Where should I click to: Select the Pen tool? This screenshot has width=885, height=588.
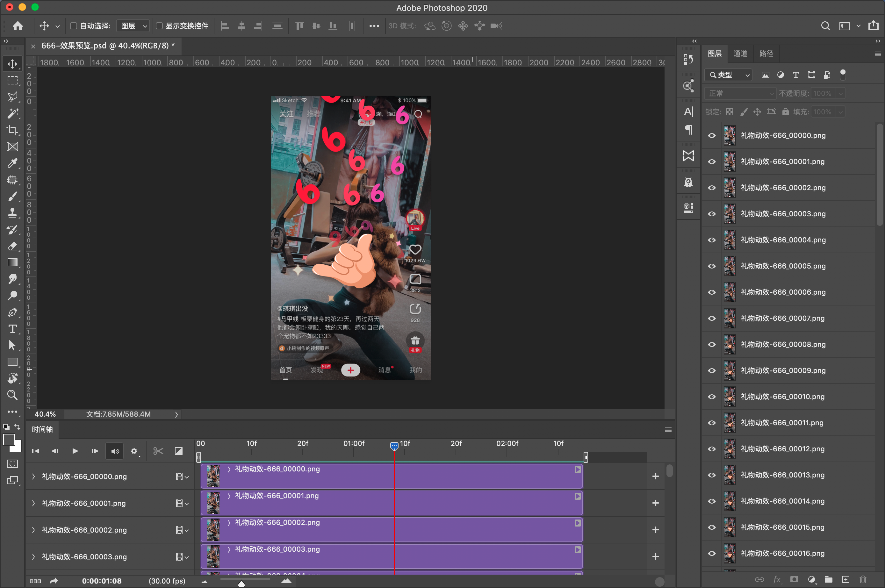pos(12,312)
